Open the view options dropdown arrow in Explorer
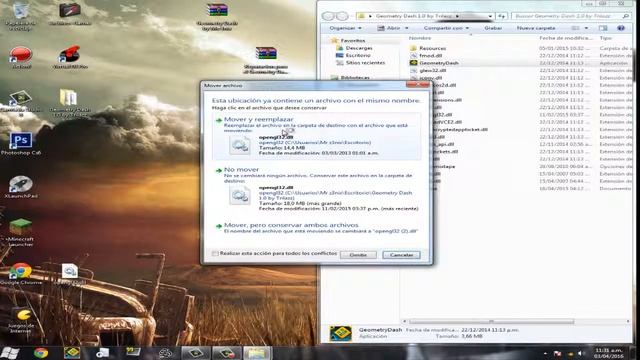Image resolution: width=640 pixels, height=360 pixels. [586, 28]
